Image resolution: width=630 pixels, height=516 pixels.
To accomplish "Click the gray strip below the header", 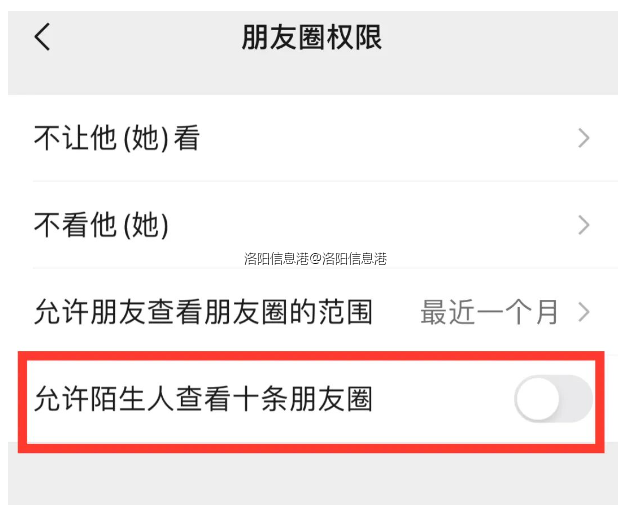I will pyautogui.click(x=315, y=80).
